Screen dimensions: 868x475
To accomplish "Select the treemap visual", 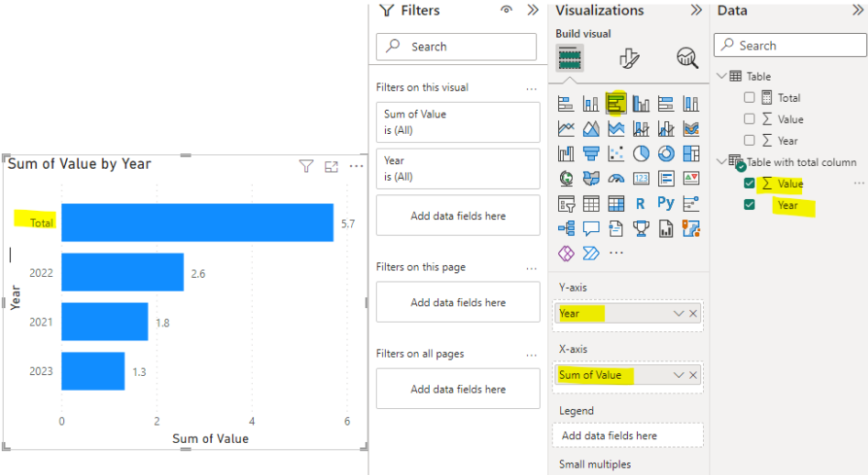I will tap(691, 153).
